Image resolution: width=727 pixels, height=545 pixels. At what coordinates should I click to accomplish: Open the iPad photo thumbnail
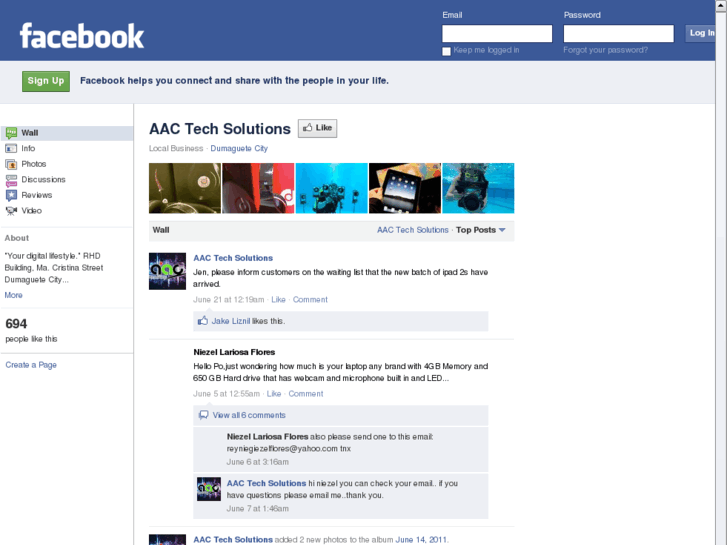click(405, 188)
